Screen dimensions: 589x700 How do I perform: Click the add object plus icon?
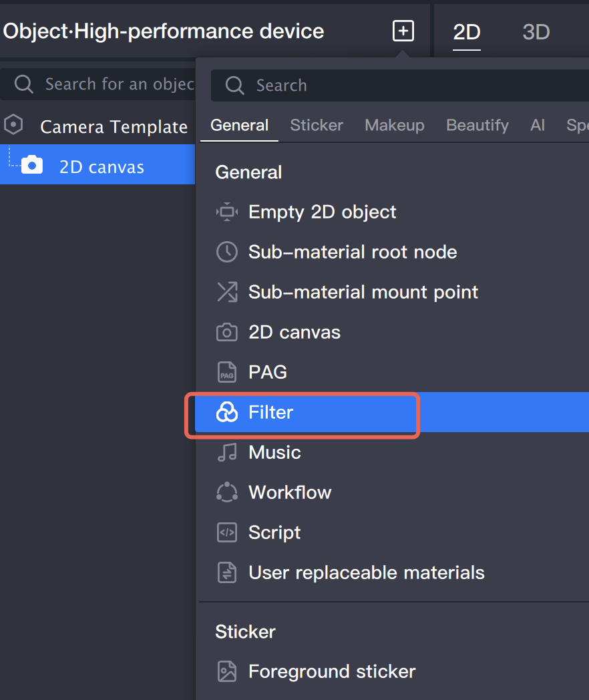(x=403, y=31)
